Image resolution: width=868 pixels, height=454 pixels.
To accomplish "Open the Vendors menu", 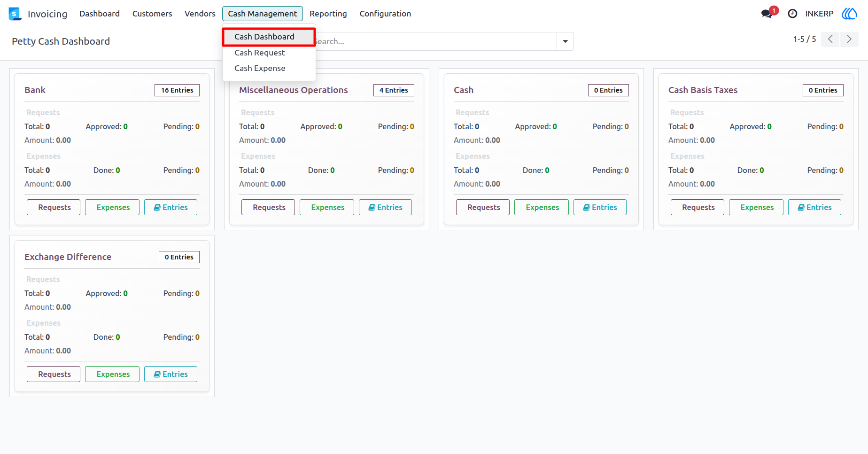I will pos(200,14).
